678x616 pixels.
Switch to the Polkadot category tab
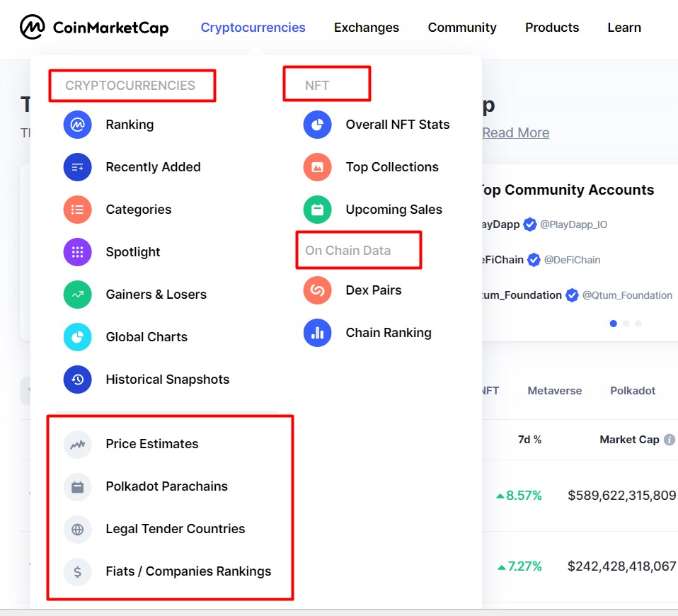point(633,391)
